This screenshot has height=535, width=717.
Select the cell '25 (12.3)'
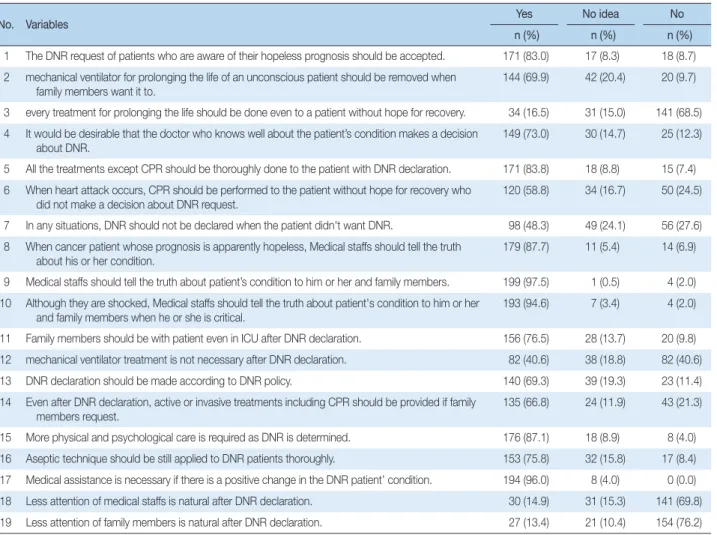click(x=681, y=134)
